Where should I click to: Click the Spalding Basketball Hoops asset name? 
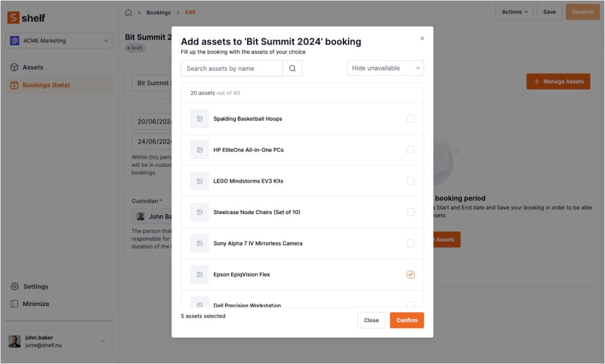click(x=248, y=119)
